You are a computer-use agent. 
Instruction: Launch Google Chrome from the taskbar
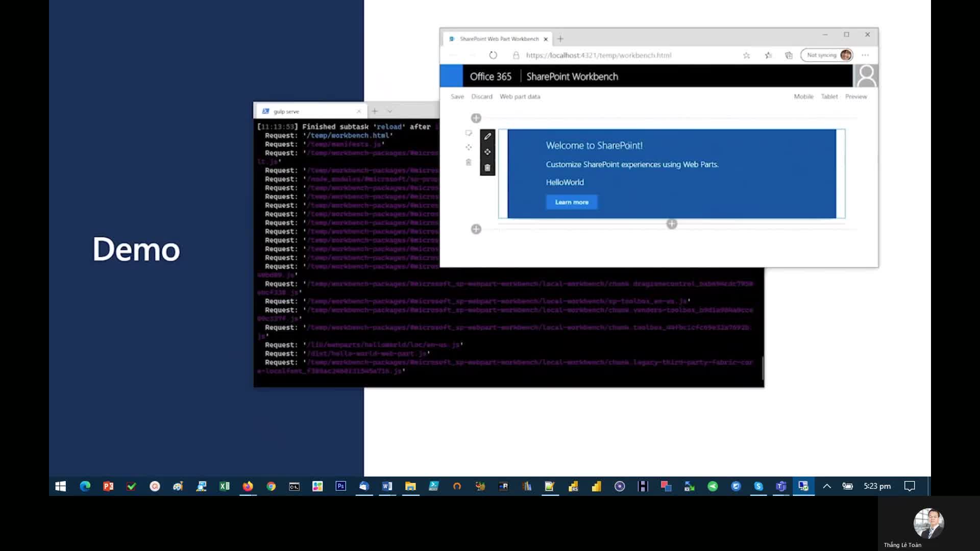(271, 486)
